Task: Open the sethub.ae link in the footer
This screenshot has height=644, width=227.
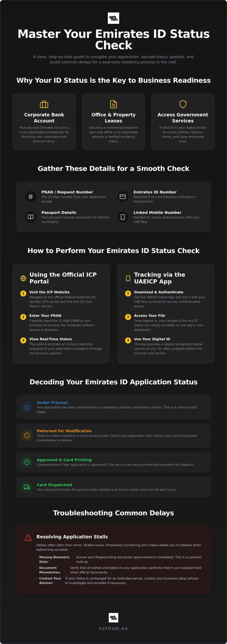Action: pyautogui.click(x=113, y=628)
